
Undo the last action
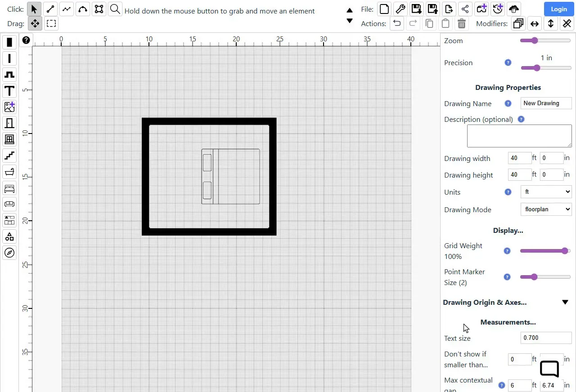click(396, 23)
